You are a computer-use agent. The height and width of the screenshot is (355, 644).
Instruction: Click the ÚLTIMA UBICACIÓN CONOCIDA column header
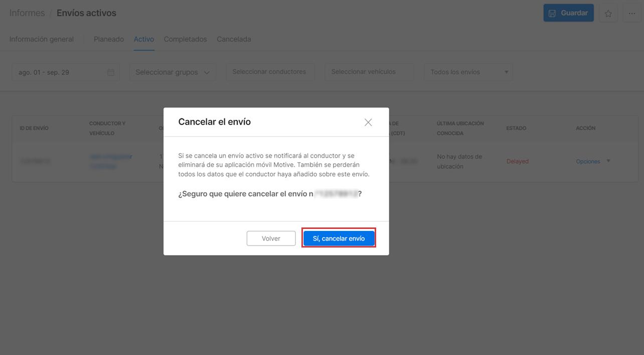click(x=460, y=128)
